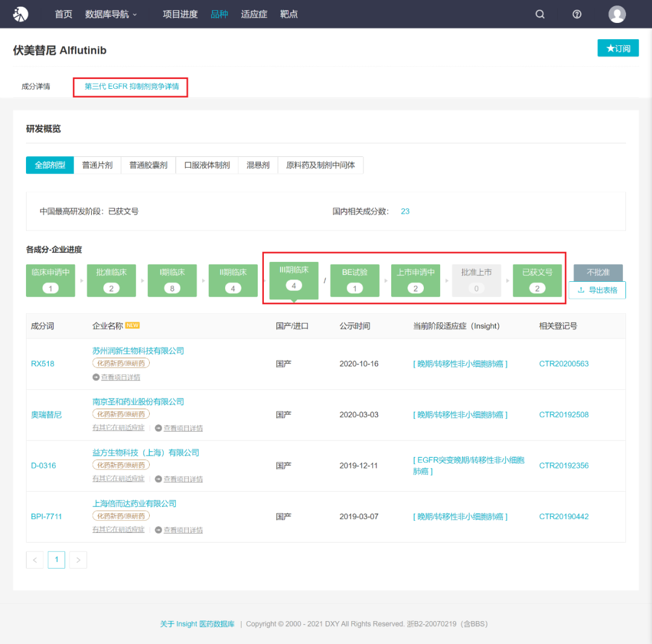The height and width of the screenshot is (644, 652).
Task: Switch to the 普通胶囊剂 dosage form tab
Action: click(x=148, y=165)
